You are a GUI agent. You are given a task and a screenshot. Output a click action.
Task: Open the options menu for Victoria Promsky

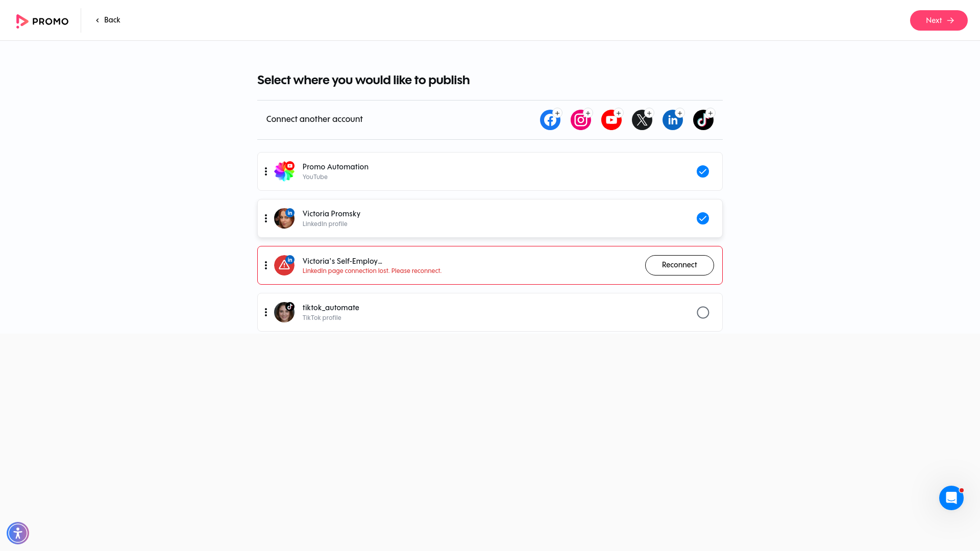(265, 218)
